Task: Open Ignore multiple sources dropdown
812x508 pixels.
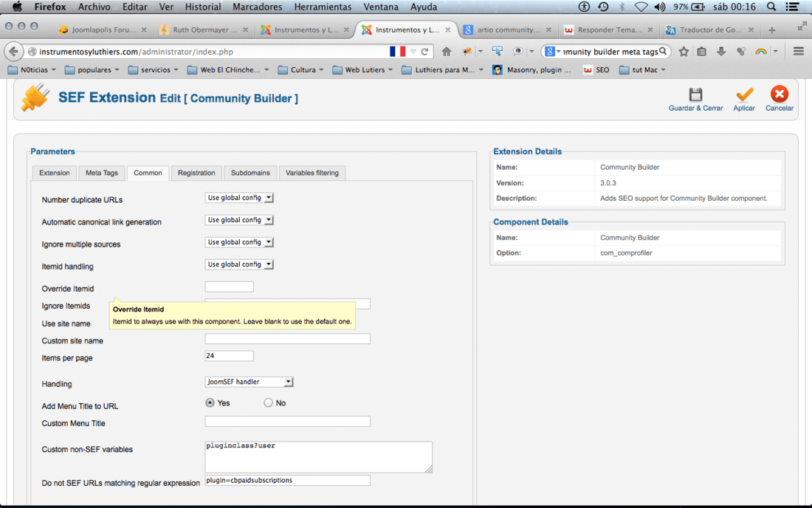Action: pos(239,242)
